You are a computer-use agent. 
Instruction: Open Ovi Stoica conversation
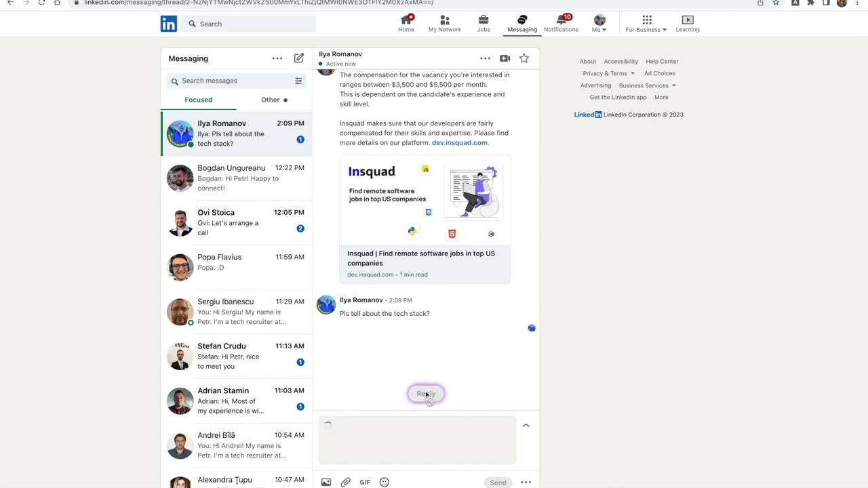[237, 222]
